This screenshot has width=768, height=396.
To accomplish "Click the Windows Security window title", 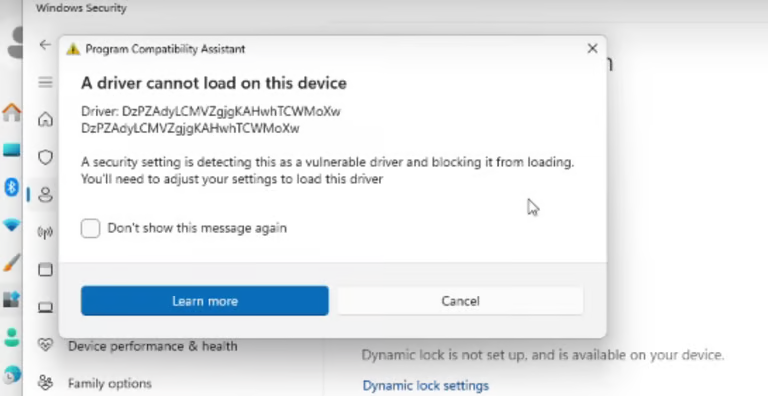I will [81, 8].
